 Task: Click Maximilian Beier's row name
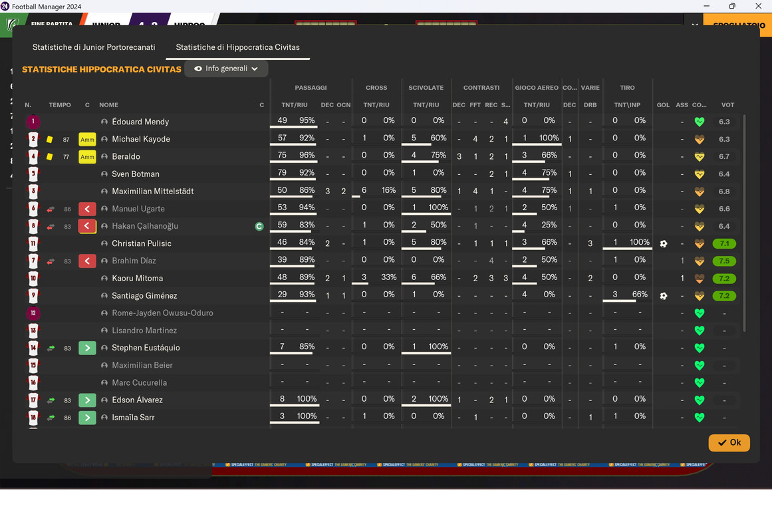pyautogui.click(x=142, y=365)
